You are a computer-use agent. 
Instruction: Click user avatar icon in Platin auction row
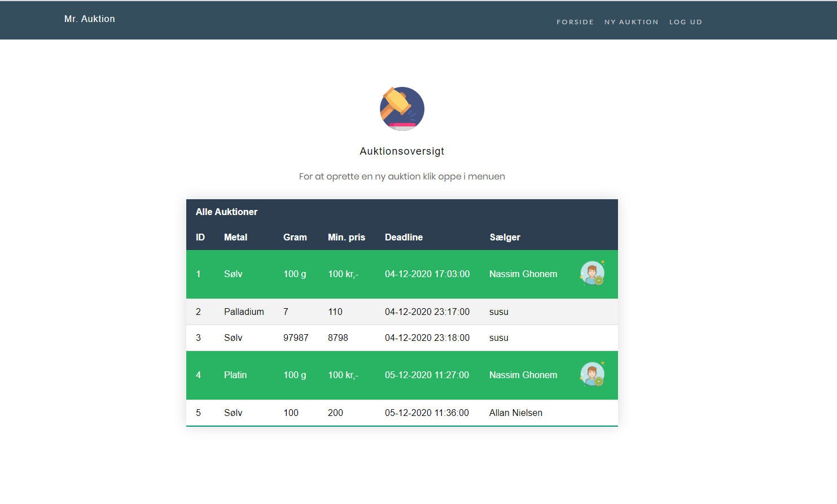592,375
